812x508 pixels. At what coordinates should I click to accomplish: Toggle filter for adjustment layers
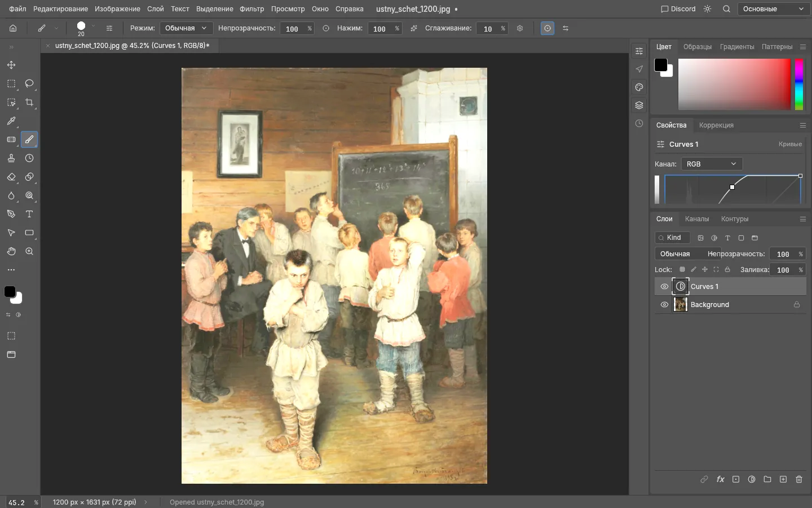(714, 238)
